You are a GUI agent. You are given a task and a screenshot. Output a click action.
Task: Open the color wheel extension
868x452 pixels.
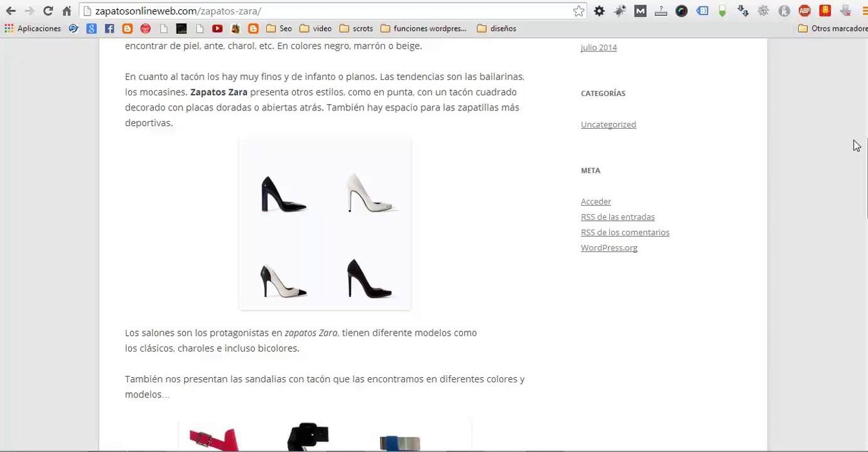681,11
